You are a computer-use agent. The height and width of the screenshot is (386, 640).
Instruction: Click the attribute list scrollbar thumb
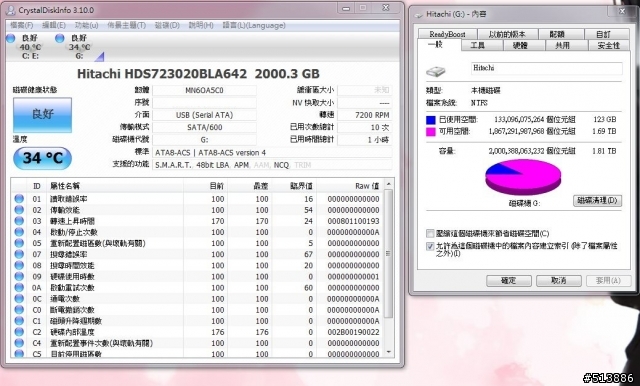coord(389,253)
